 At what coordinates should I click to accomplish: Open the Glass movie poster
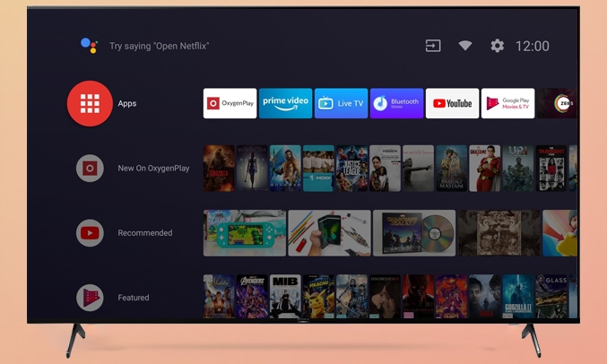(x=551, y=297)
